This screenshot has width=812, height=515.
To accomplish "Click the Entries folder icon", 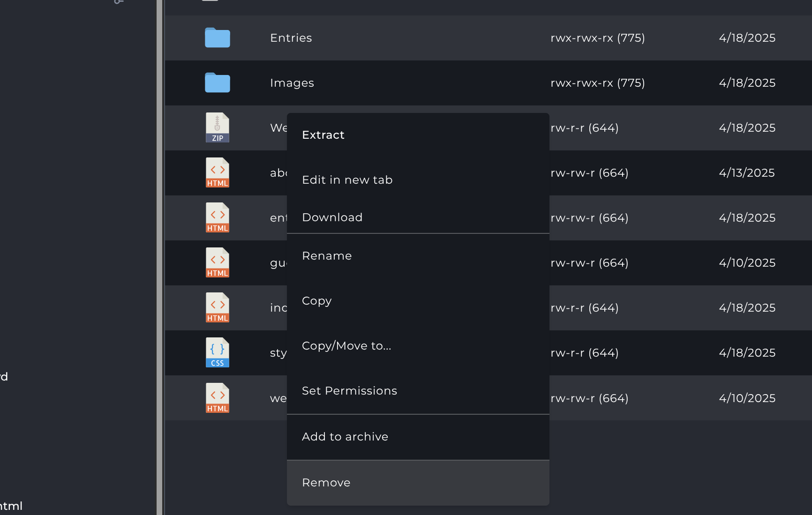I will point(217,38).
